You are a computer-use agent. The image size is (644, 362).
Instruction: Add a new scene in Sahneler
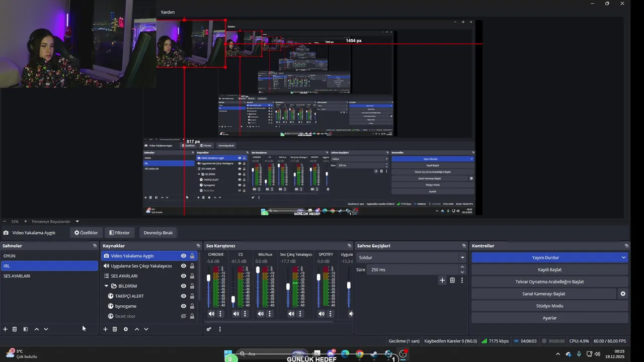[x=5, y=329]
